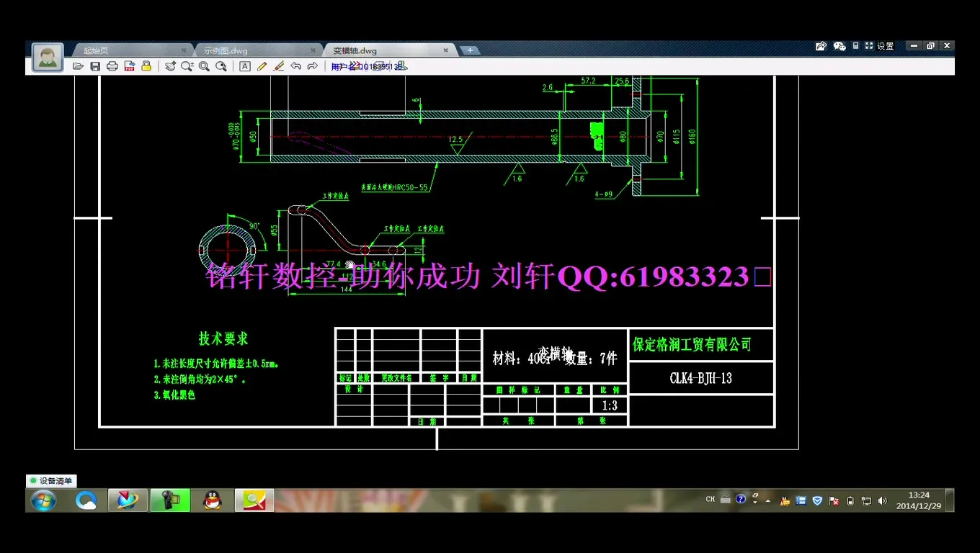Screen dimensions: 980x553
Task: Open a drawing file
Action: click(78, 66)
